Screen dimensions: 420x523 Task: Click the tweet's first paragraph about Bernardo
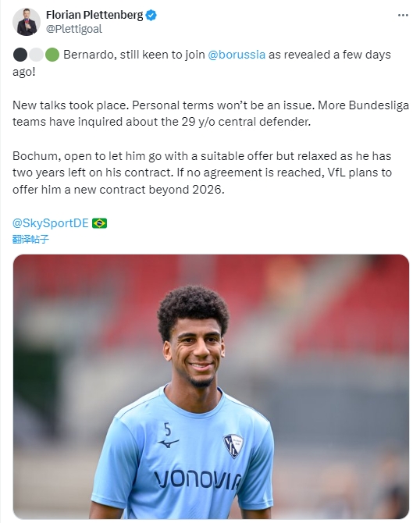tap(202, 62)
